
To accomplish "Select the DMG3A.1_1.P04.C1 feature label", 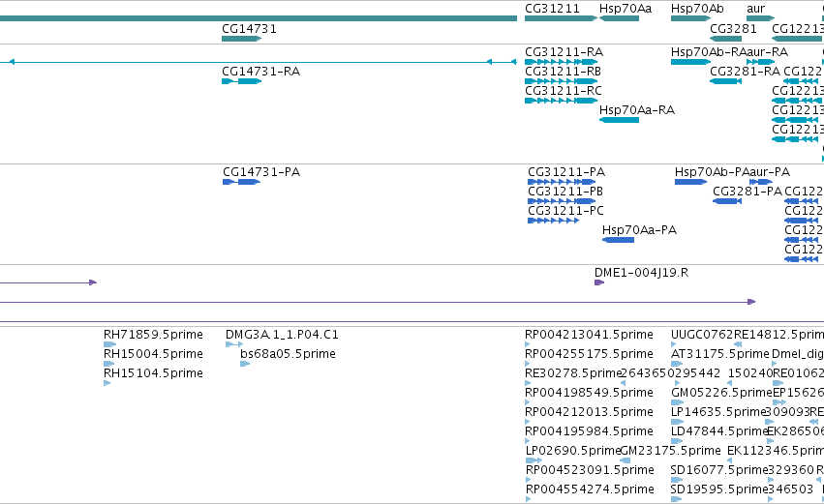I will coord(282,335).
